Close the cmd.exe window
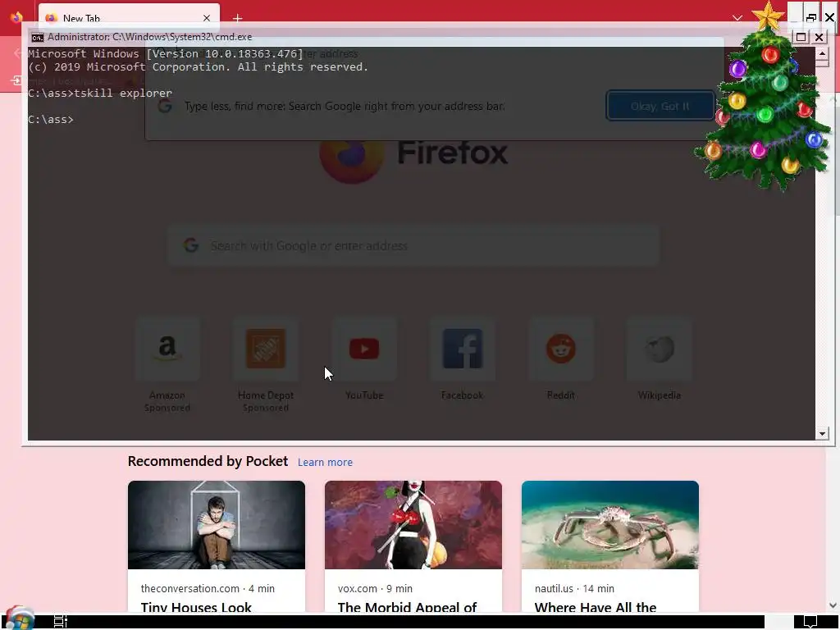This screenshot has width=840, height=630. point(819,37)
